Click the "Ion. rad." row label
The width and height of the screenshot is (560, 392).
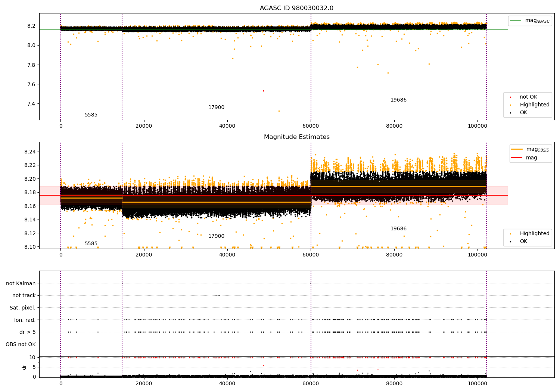(x=25, y=320)
